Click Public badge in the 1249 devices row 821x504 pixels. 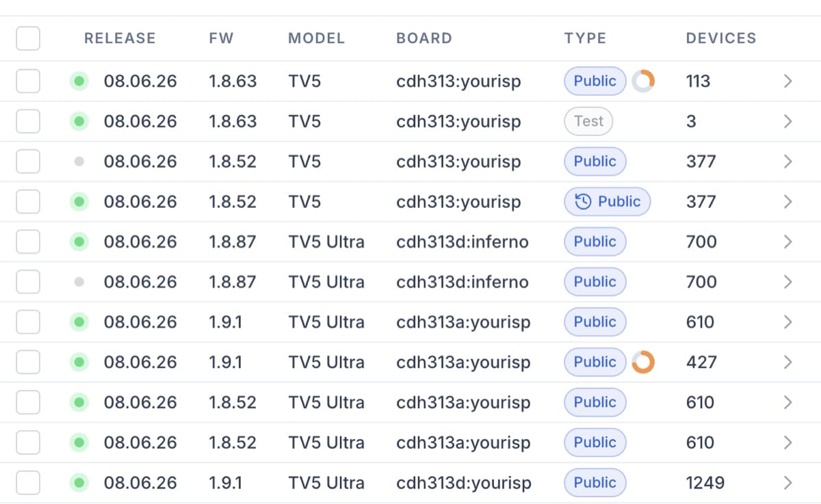tap(595, 483)
